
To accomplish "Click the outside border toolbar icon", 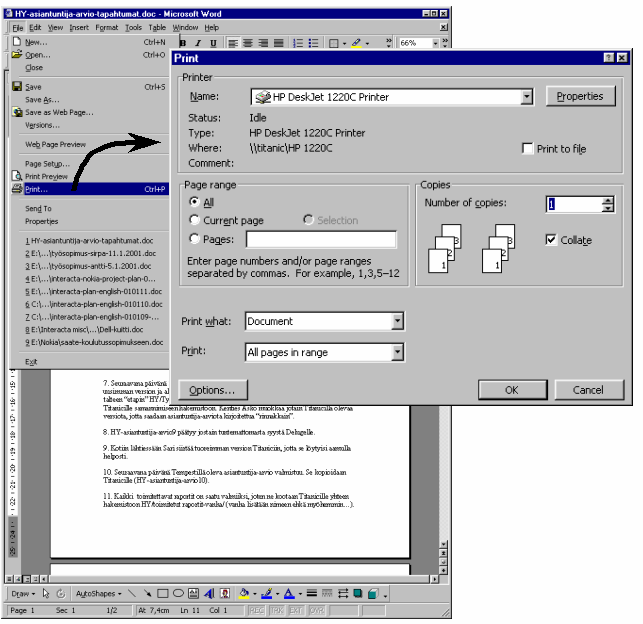I will tap(334, 43).
